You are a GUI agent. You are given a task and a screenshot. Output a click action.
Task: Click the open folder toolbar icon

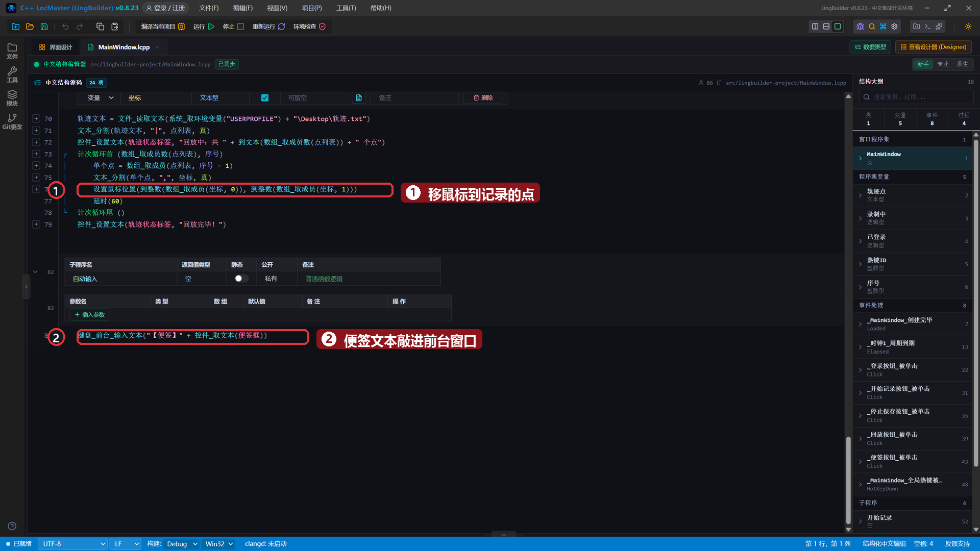click(x=30, y=27)
